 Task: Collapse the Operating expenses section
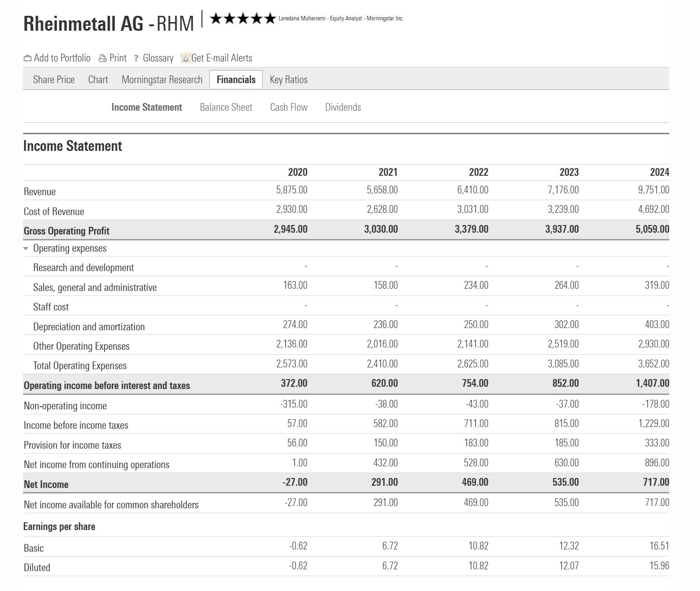pos(26,249)
